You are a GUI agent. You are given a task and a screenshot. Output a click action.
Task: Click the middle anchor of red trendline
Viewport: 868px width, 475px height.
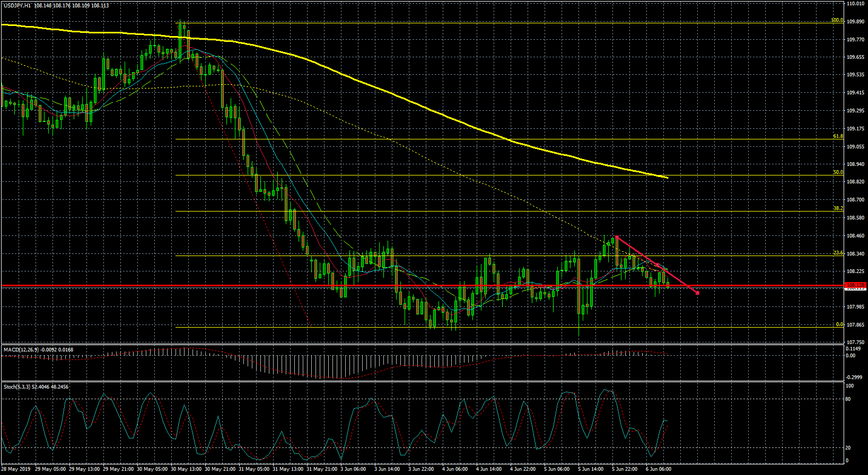point(657,265)
